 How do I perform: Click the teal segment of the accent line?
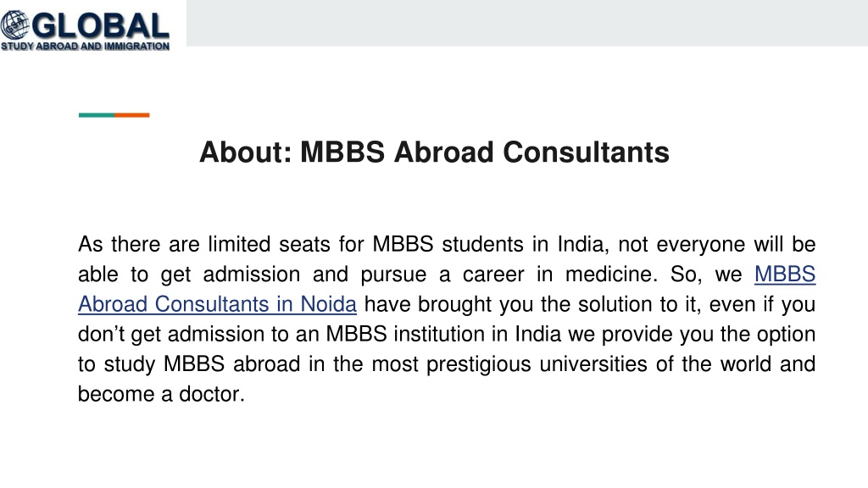tap(97, 115)
